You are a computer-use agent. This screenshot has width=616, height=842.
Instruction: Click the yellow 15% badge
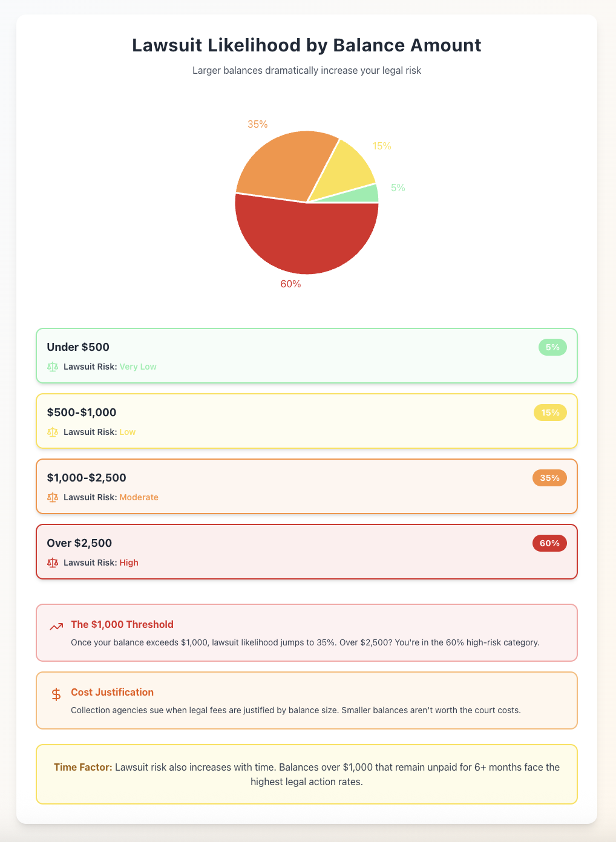550,413
